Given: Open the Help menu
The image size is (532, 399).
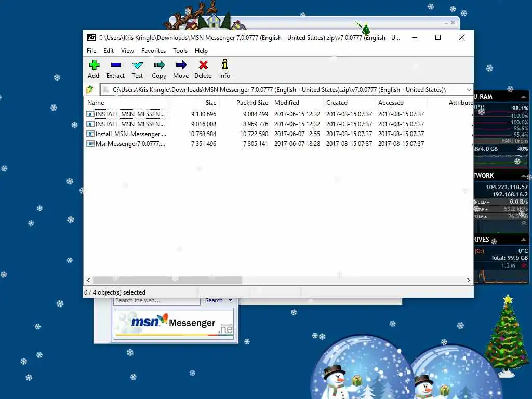Looking at the screenshot, I should [x=201, y=51].
